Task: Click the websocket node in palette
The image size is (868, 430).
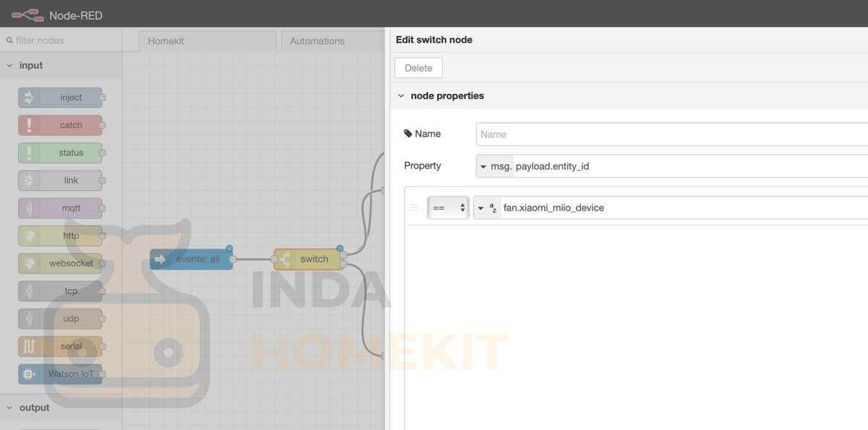Action: (61, 264)
